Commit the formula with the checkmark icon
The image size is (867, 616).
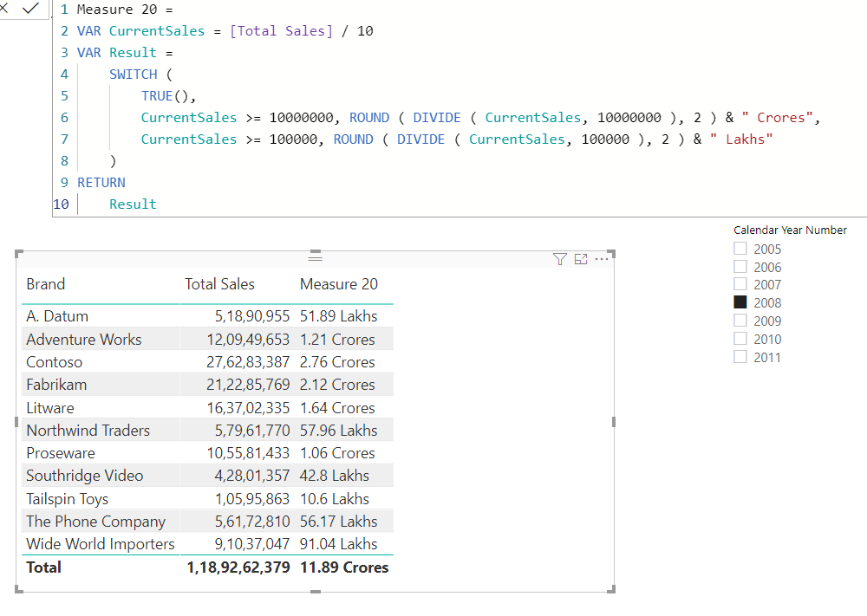coord(31,8)
